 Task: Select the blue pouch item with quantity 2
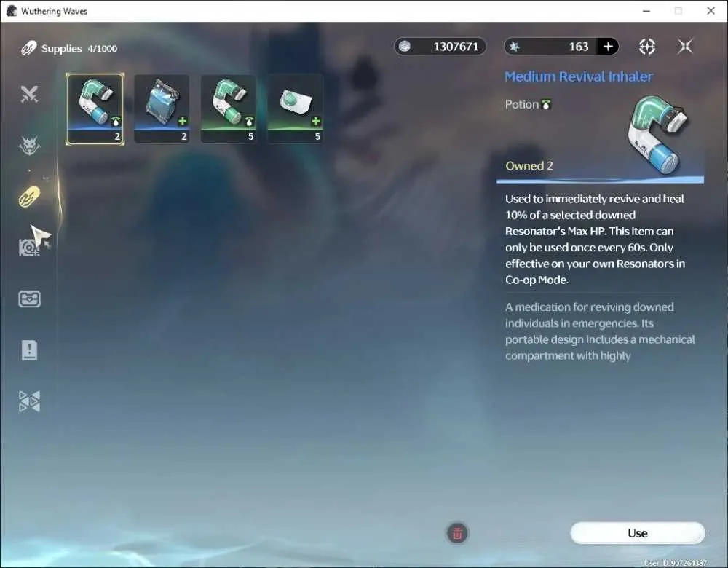(x=162, y=109)
